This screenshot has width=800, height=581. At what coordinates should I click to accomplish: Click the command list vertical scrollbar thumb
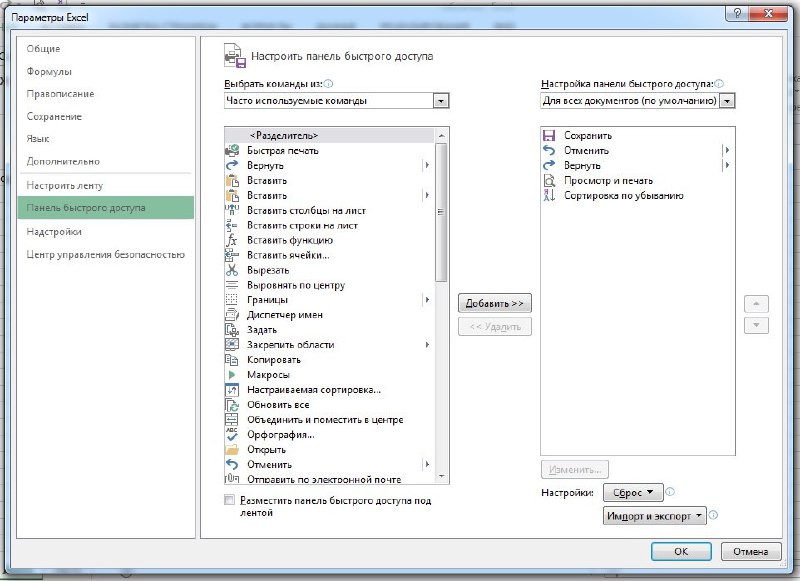pyautogui.click(x=441, y=212)
